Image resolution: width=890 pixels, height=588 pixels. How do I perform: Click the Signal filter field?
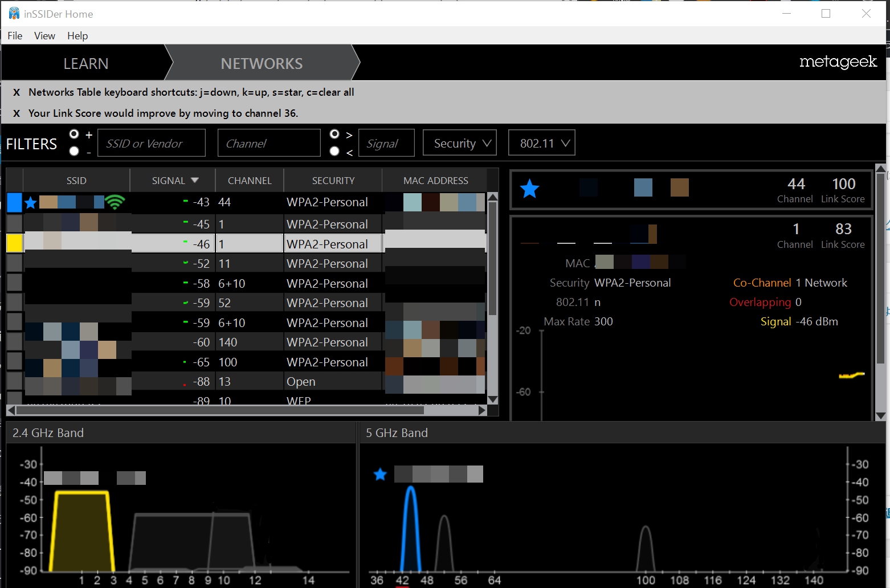tap(386, 143)
